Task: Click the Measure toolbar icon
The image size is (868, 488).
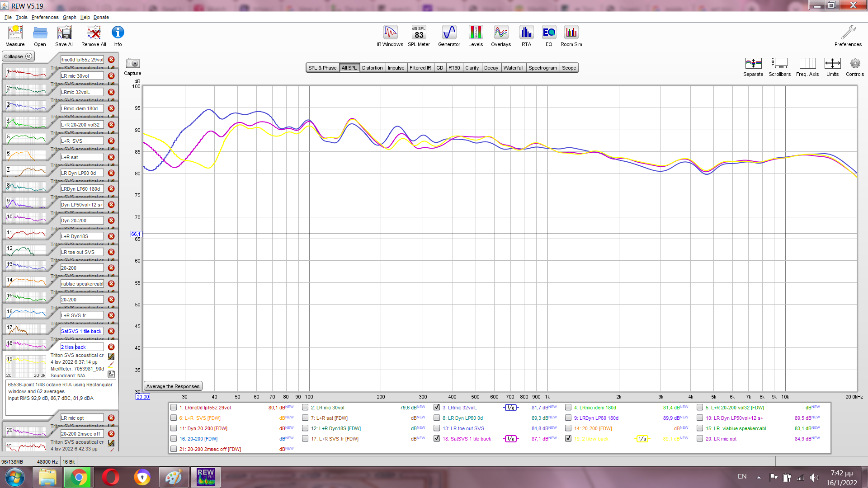Action: click(15, 36)
